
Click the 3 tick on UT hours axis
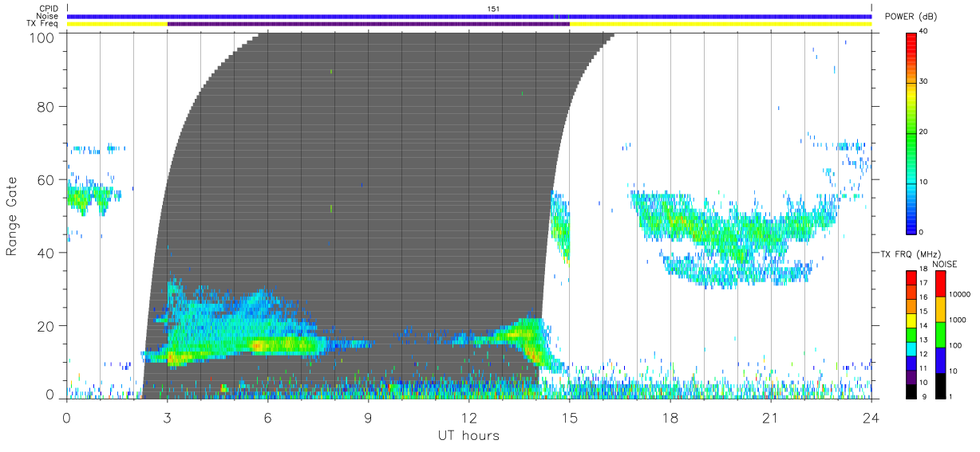(x=168, y=418)
